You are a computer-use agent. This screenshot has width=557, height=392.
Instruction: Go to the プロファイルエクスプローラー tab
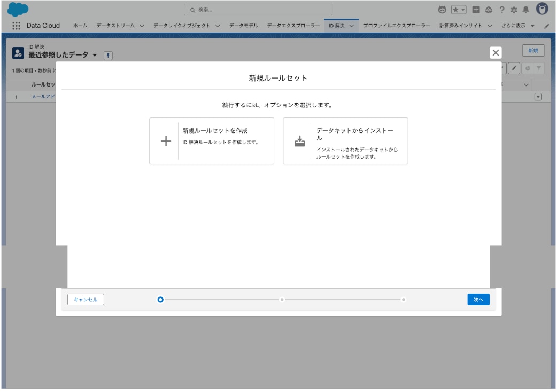[x=397, y=26]
